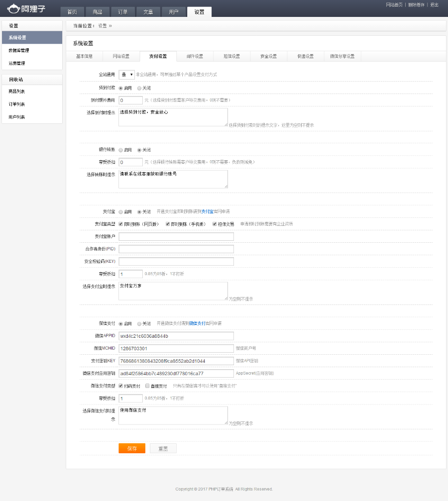Click the 支付宝账户 input field
Viewport: 448px width, 501px height.
pos(176,236)
